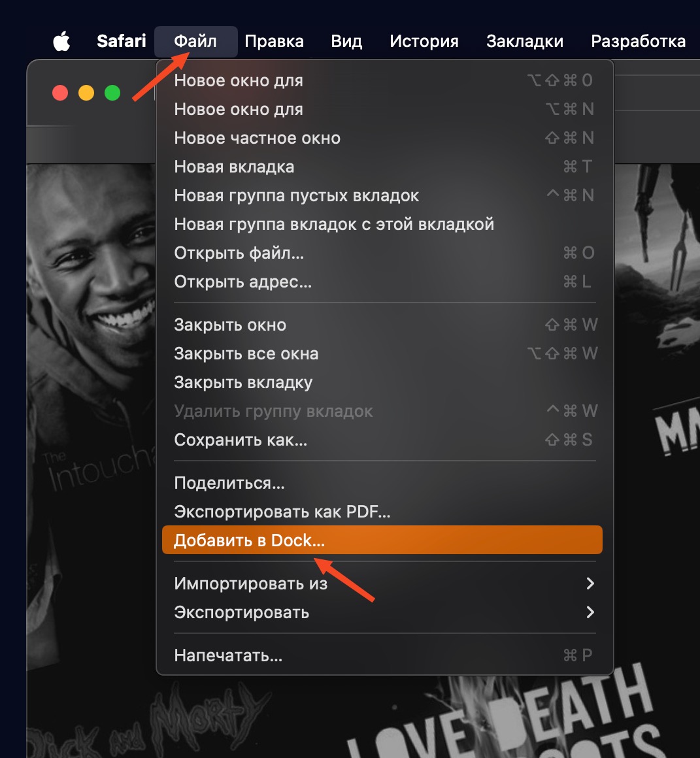Expand the Импортировать из submenu
This screenshot has height=758, width=700.
coord(382,584)
